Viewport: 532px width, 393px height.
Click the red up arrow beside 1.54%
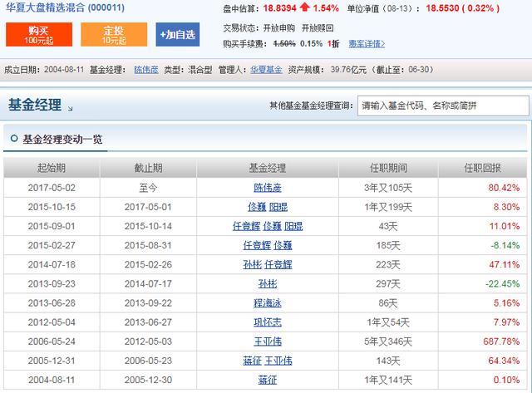(x=304, y=7)
